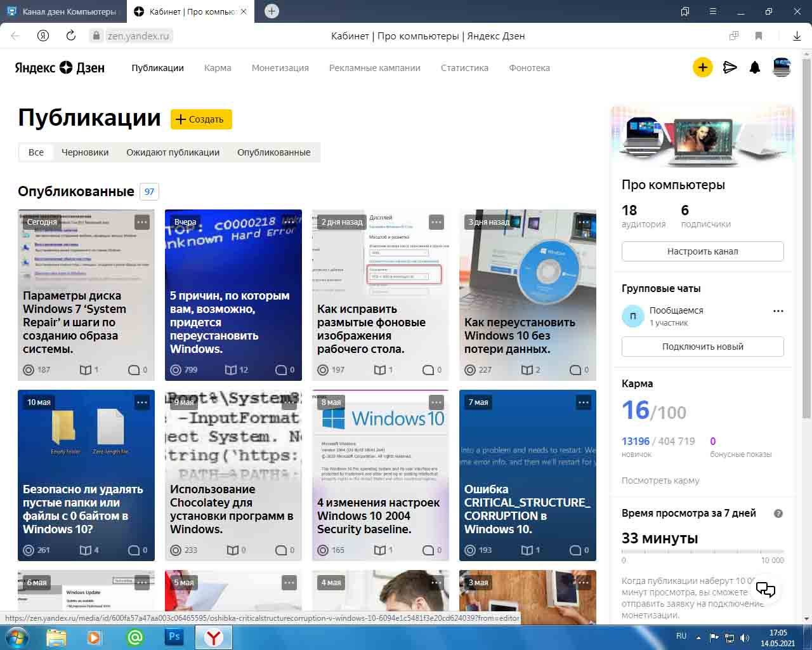Open browser downloads icon
Viewport: 812px width, 650px height.
click(797, 36)
